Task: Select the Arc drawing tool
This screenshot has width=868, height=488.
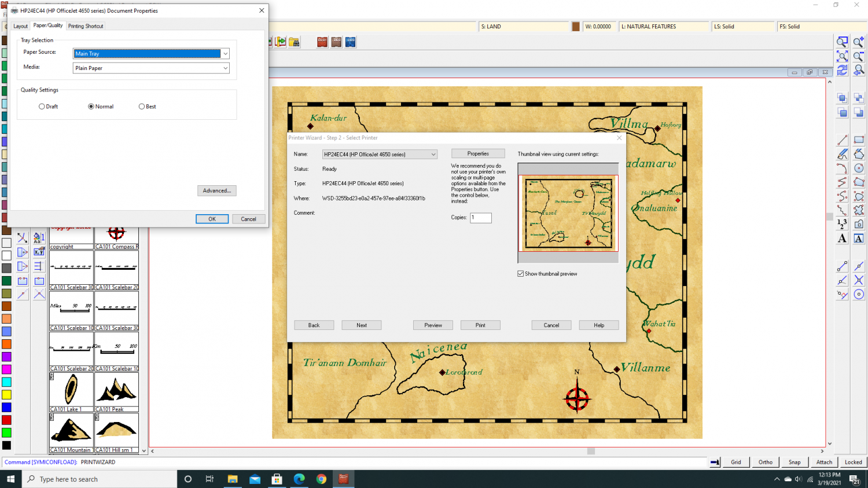Action: (843, 168)
